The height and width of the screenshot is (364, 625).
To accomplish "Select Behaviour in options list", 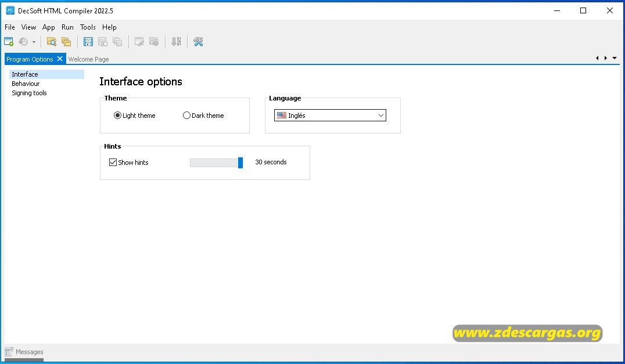I will (x=26, y=84).
